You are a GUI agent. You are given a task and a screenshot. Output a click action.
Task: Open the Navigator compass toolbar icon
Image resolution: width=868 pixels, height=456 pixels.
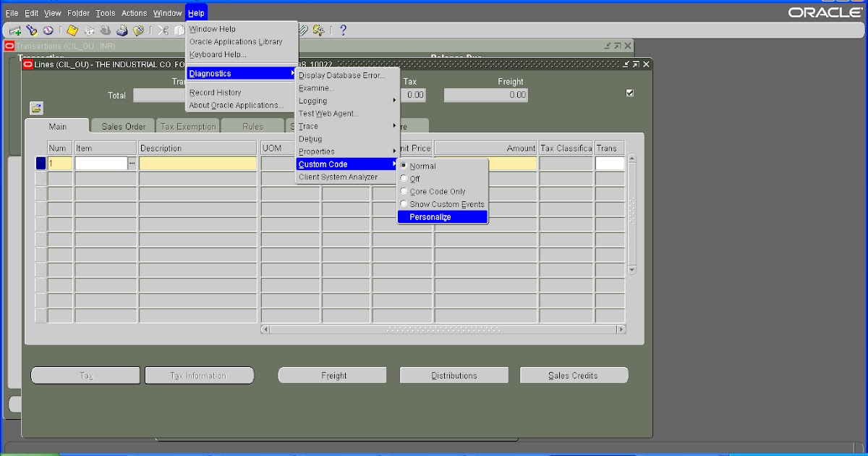[48, 30]
